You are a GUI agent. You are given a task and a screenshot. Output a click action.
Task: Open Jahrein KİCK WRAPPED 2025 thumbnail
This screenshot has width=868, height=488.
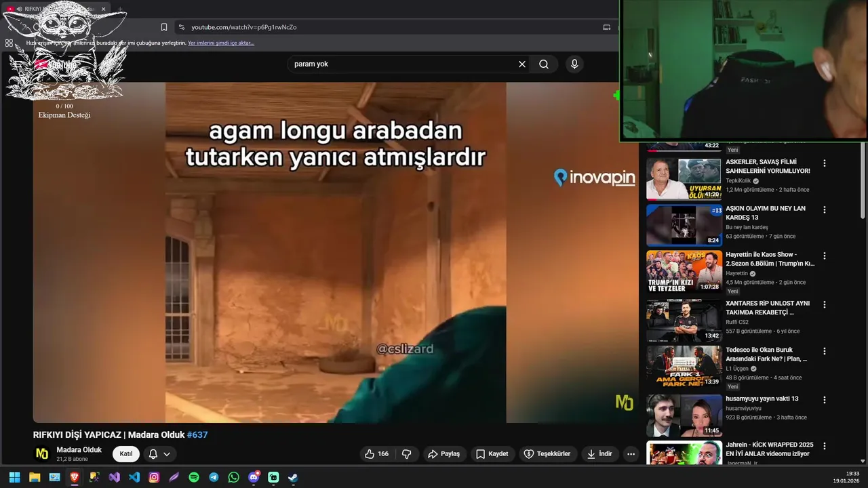point(684,453)
